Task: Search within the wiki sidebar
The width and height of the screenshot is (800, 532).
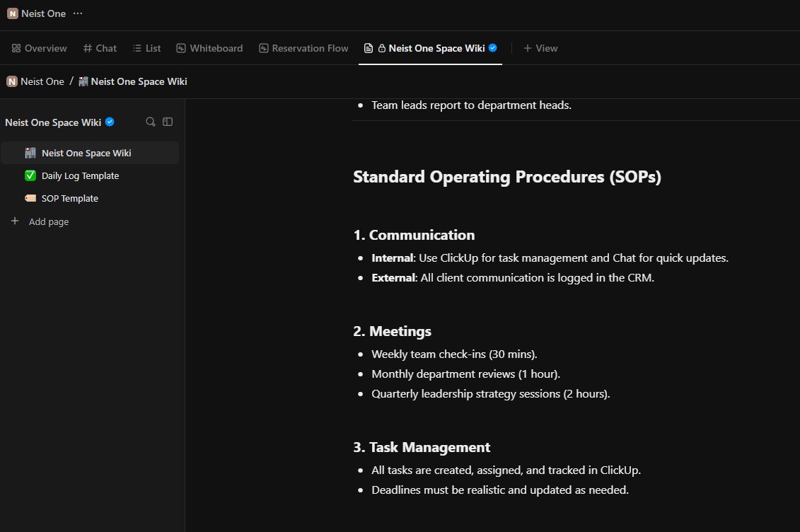Action: tap(151, 122)
